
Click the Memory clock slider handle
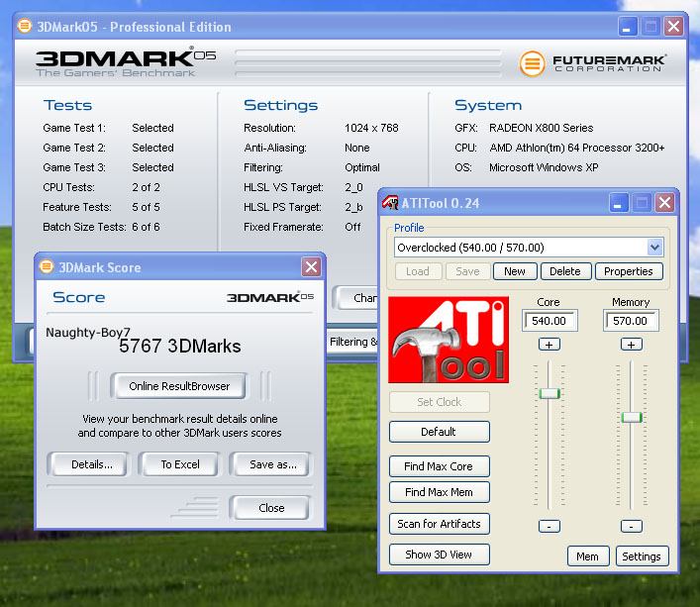[632, 418]
